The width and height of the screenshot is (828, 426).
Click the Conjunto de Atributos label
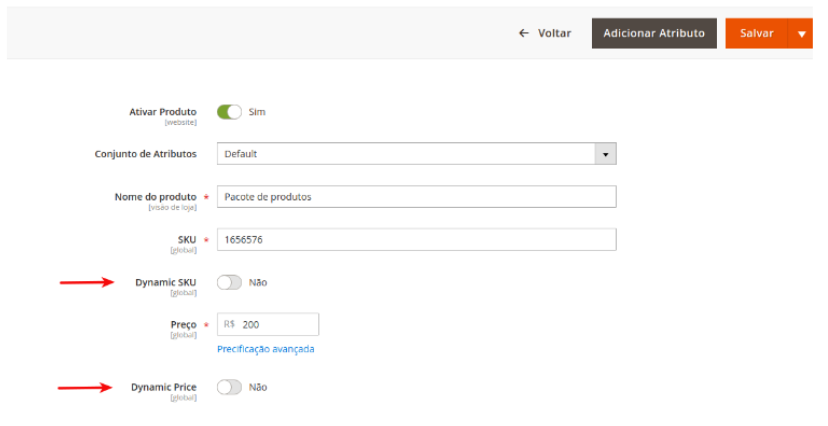tap(146, 154)
